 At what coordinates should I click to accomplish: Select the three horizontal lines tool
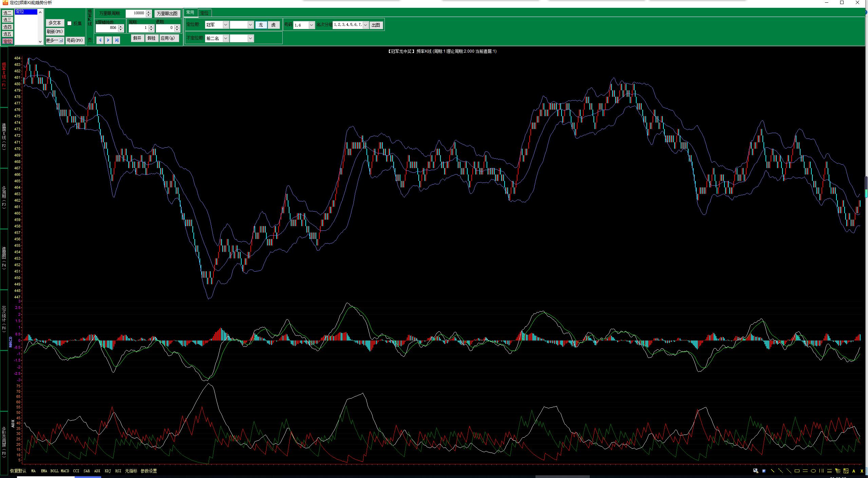click(x=829, y=471)
